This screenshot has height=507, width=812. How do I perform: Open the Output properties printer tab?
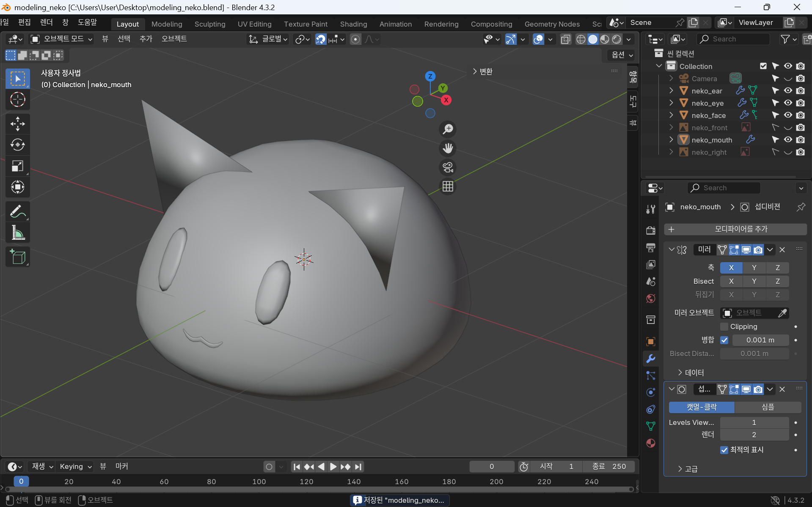[651, 247]
